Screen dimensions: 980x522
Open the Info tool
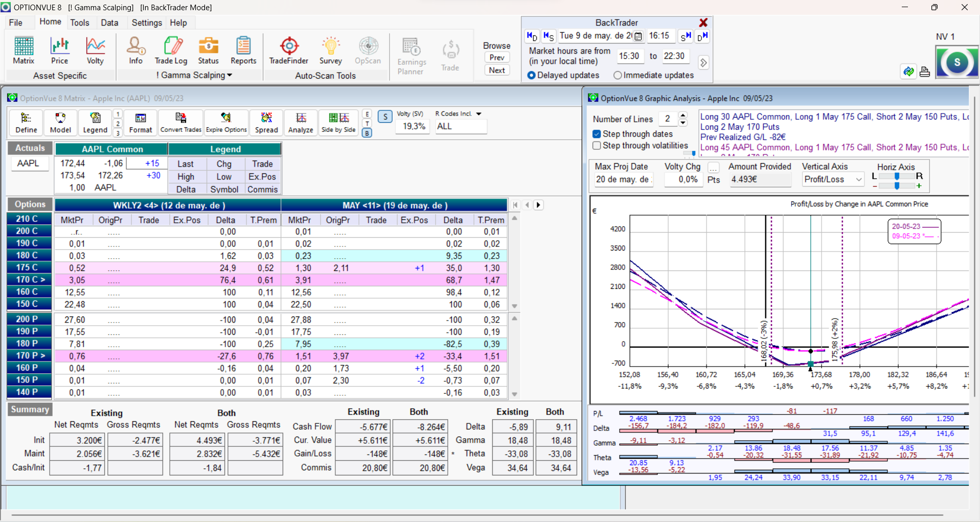(135, 51)
